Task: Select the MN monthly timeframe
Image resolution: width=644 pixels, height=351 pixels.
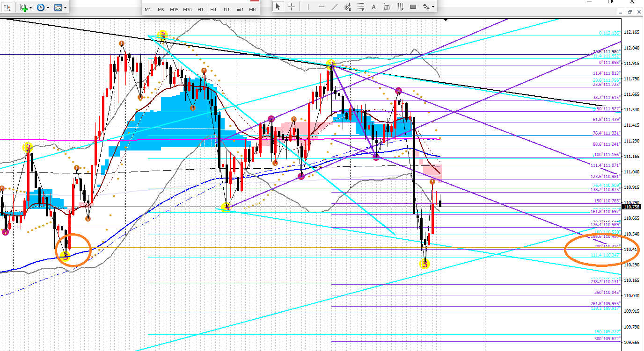Action: (253, 9)
